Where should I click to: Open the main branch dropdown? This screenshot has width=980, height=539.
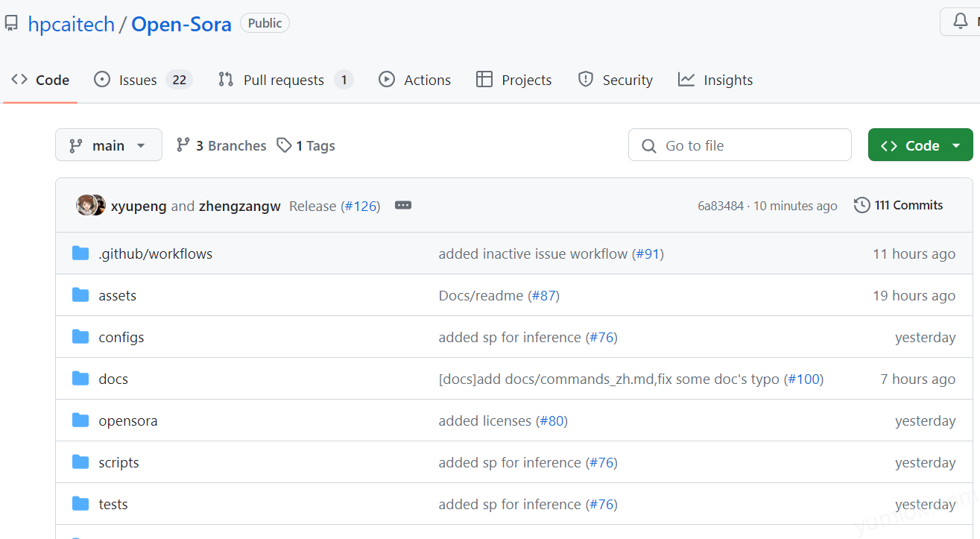click(x=108, y=145)
